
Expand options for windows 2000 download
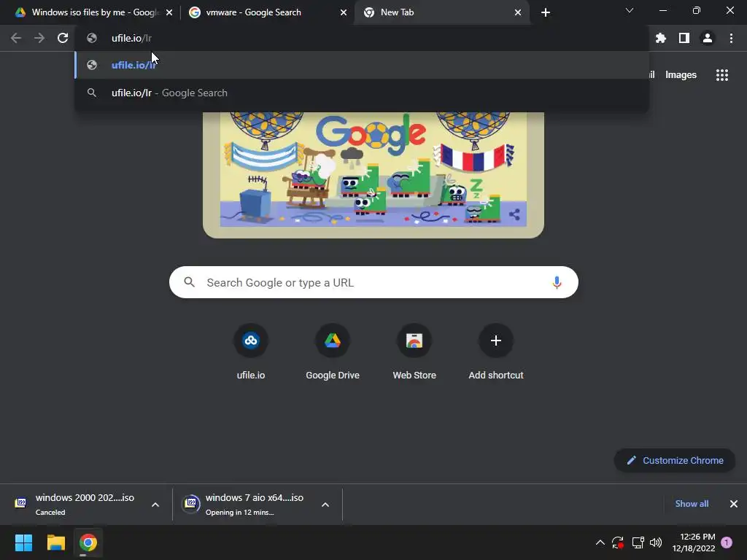coord(155,505)
